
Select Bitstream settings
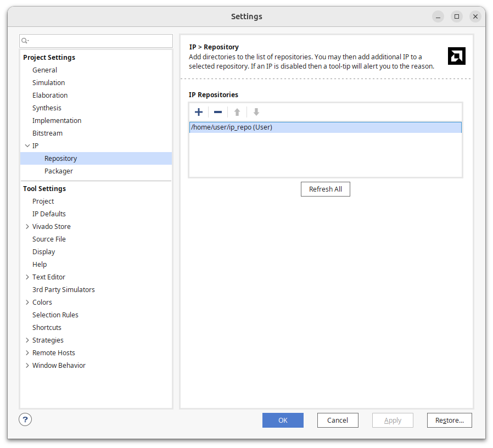[47, 133]
